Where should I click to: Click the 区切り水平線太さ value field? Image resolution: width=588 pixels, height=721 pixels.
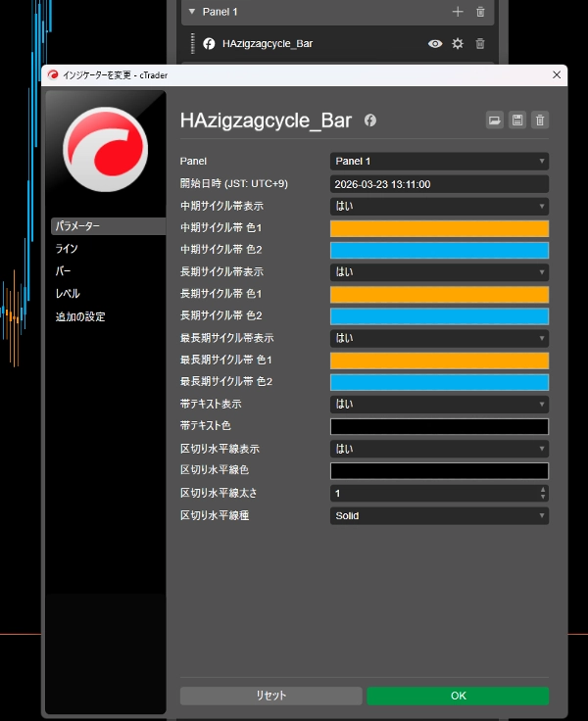tap(435, 494)
